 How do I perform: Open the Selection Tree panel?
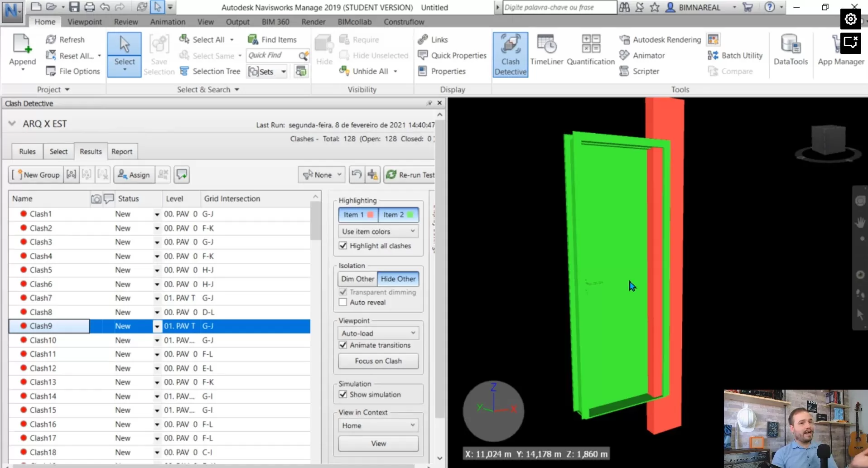click(x=210, y=71)
